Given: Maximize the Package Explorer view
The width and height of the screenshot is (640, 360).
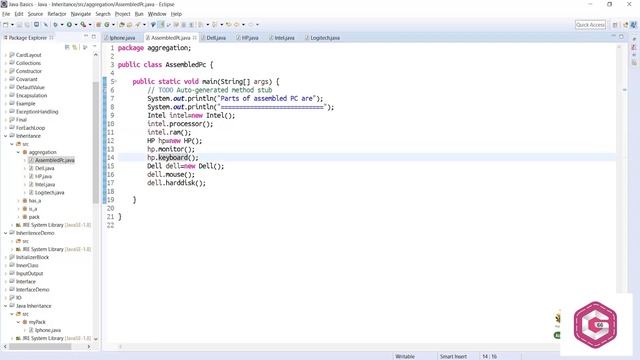Looking at the screenshot, I should pyautogui.click(x=93, y=37).
